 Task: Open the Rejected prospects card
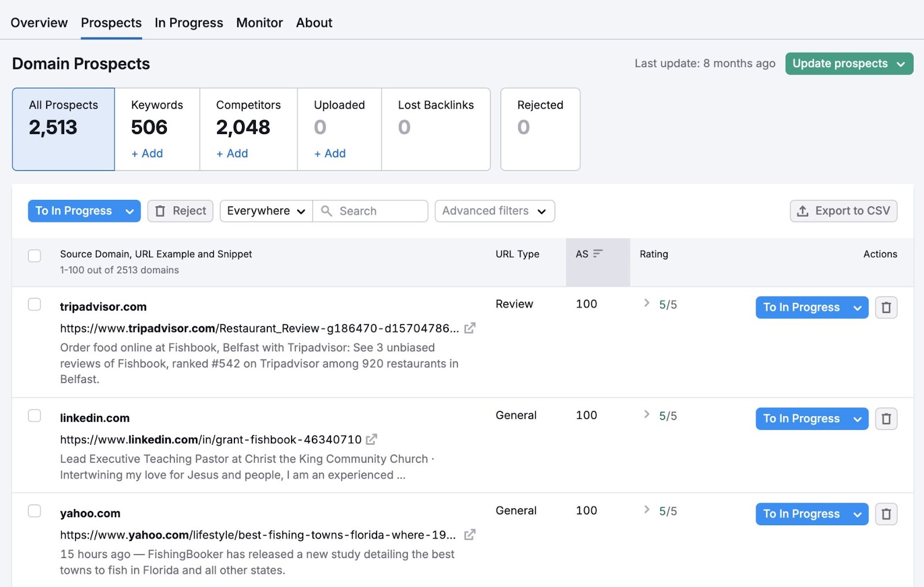(x=540, y=128)
